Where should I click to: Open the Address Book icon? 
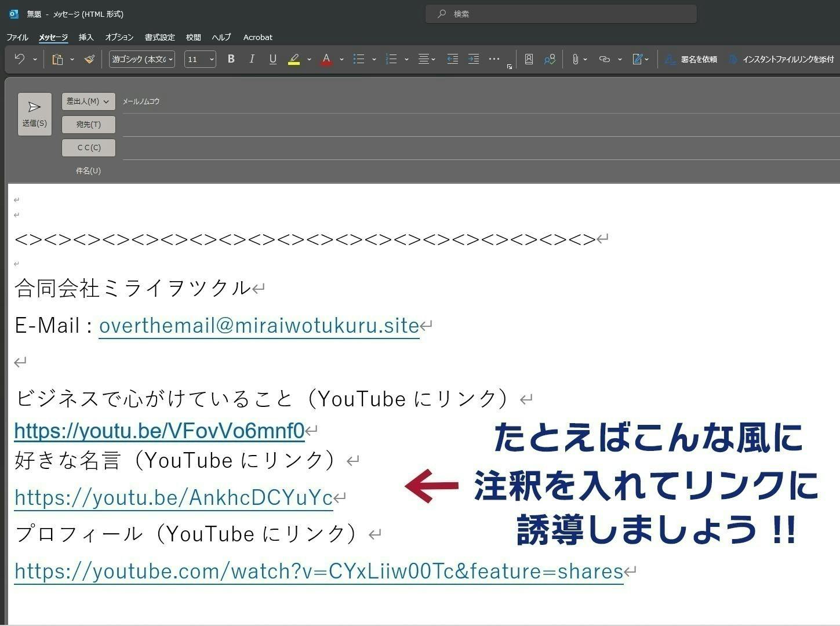(529, 59)
